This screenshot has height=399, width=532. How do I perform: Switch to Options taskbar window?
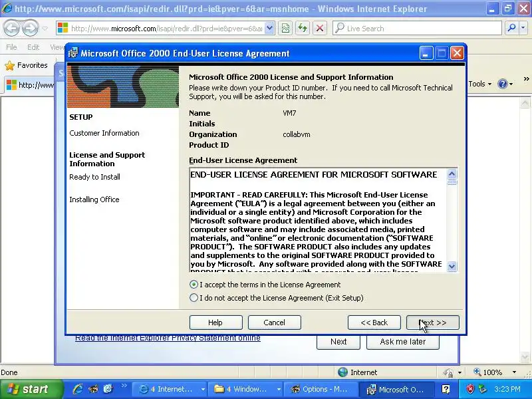pyautogui.click(x=321, y=389)
